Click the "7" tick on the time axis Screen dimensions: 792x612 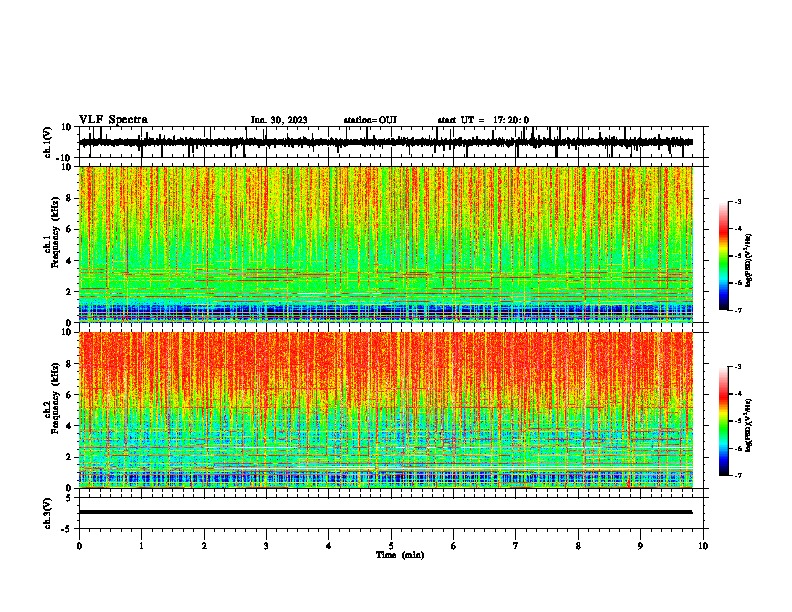516,546
